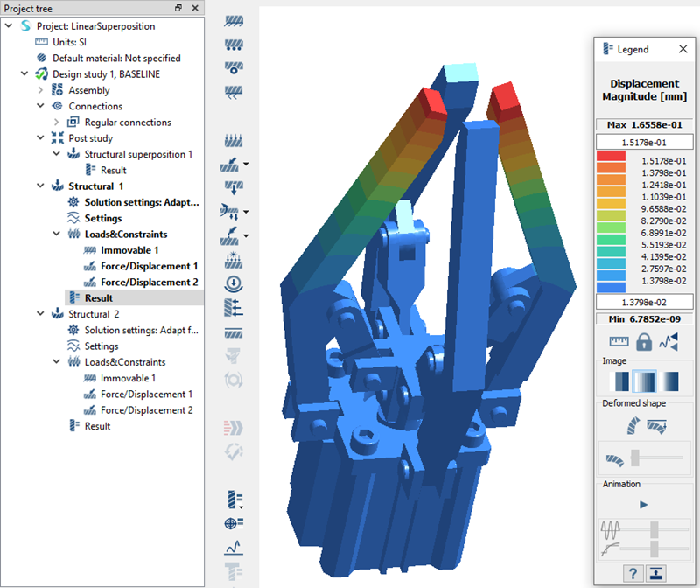Click the XY graph curve toolbar icon

234,548
